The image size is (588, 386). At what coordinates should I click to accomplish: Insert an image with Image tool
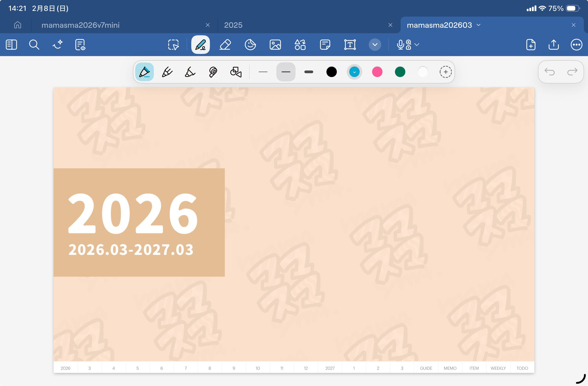(x=275, y=45)
